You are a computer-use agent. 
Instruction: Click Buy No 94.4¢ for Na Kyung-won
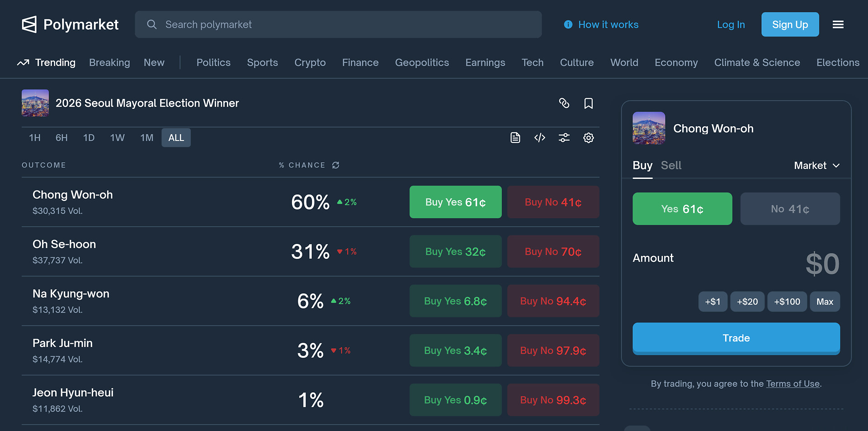pyautogui.click(x=553, y=301)
